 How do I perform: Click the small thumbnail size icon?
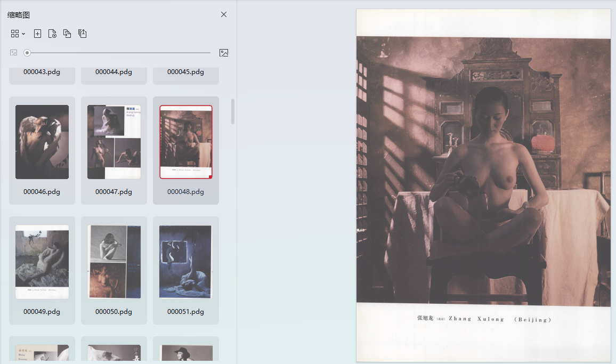point(14,53)
